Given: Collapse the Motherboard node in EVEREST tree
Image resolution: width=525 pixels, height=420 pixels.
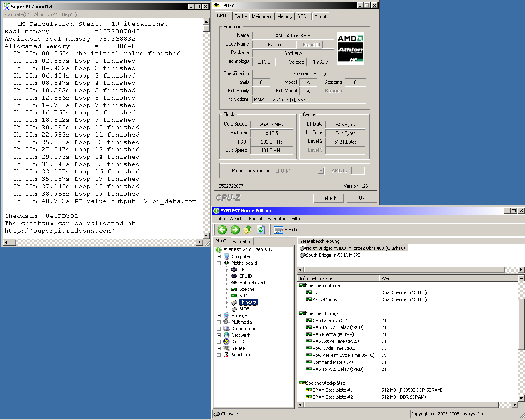Looking at the screenshot, I should [x=219, y=263].
